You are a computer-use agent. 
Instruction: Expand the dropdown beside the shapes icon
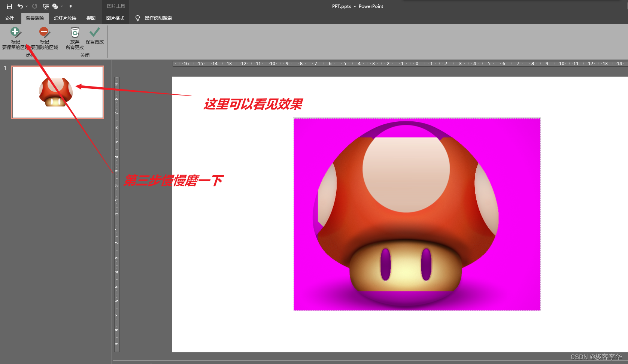pos(62,6)
